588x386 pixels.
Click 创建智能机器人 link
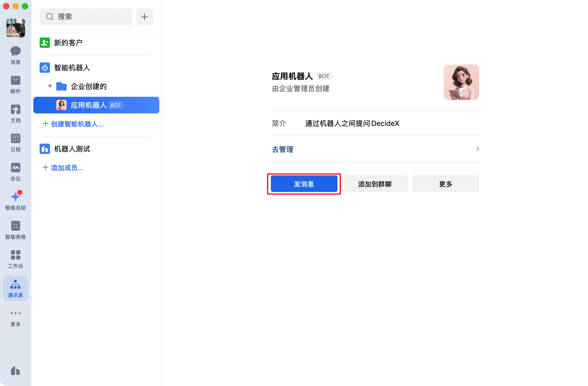click(x=73, y=124)
